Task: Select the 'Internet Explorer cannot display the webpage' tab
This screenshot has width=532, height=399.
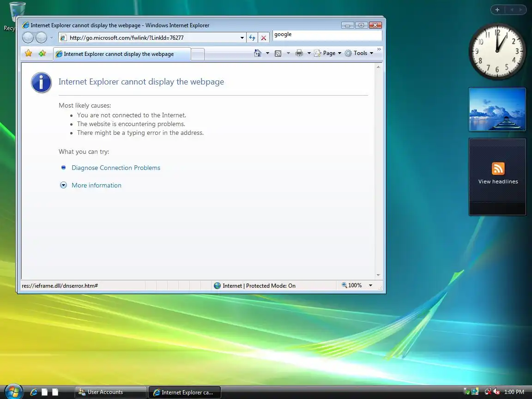Action: tap(122, 54)
